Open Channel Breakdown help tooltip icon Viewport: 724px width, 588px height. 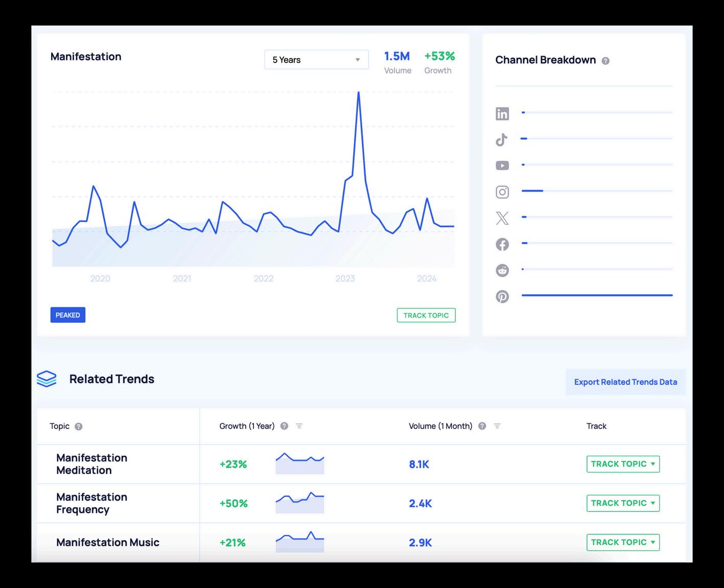point(605,61)
